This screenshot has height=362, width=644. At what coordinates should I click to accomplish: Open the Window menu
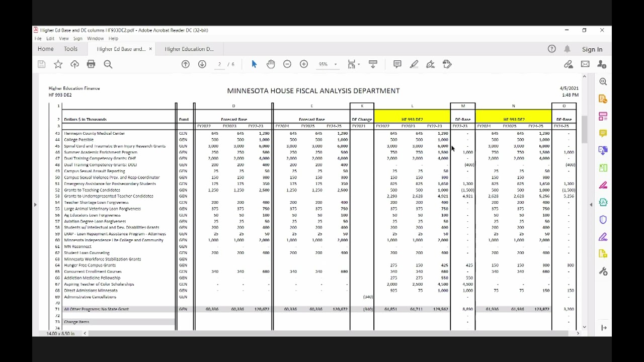[x=95, y=38]
